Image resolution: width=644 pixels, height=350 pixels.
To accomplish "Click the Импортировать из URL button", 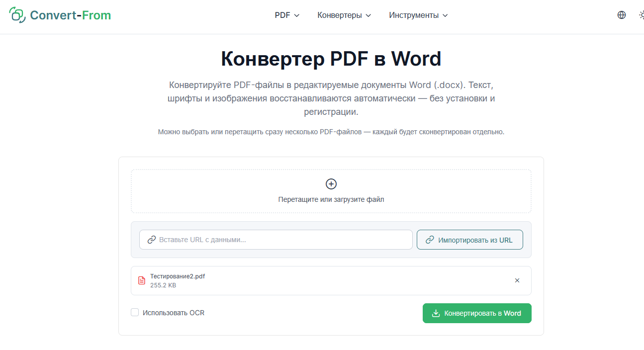I will (x=470, y=240).
